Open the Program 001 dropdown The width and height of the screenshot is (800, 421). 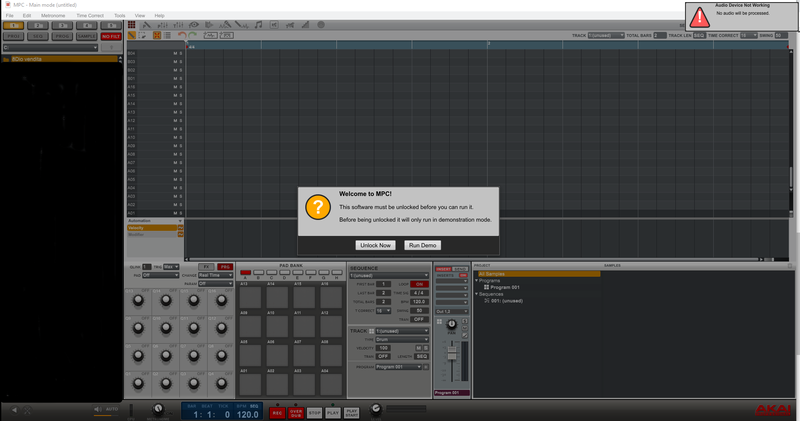pos(398,367)
